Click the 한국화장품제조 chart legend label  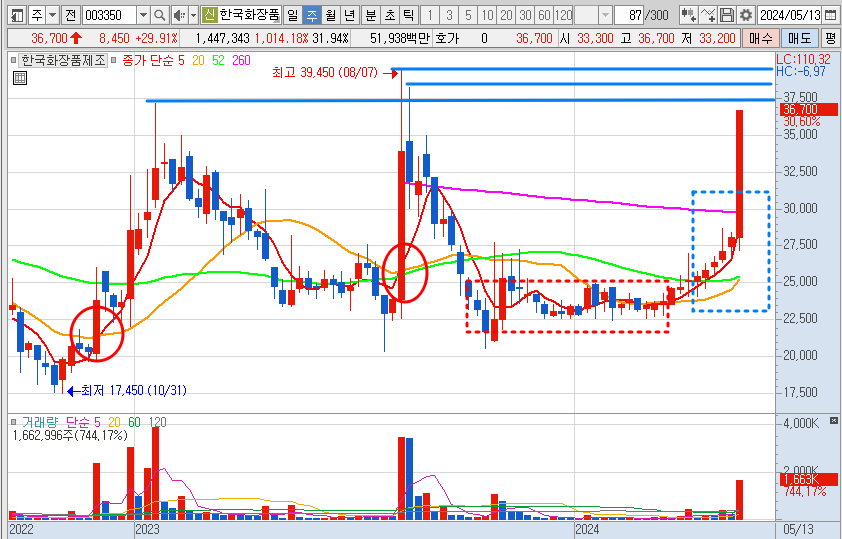(63, 60)
